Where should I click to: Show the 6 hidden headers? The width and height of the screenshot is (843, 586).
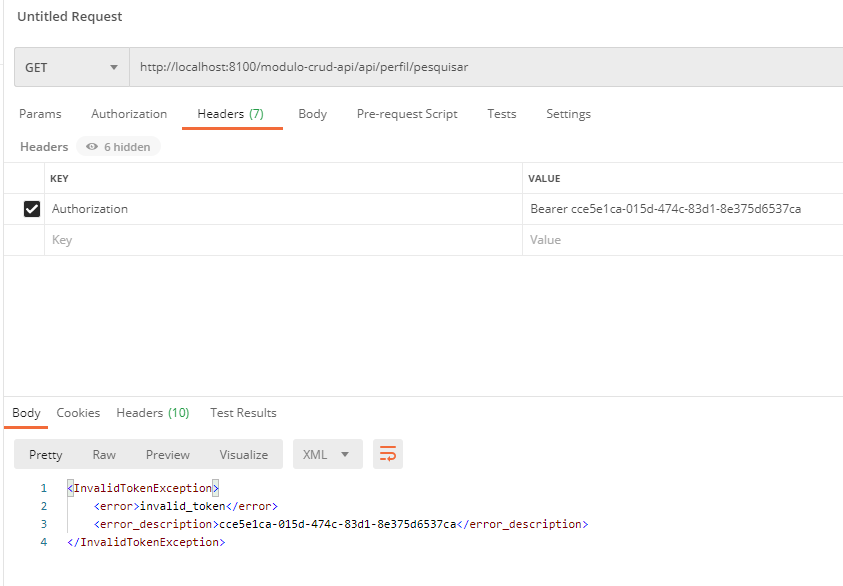tap(118, 147)
